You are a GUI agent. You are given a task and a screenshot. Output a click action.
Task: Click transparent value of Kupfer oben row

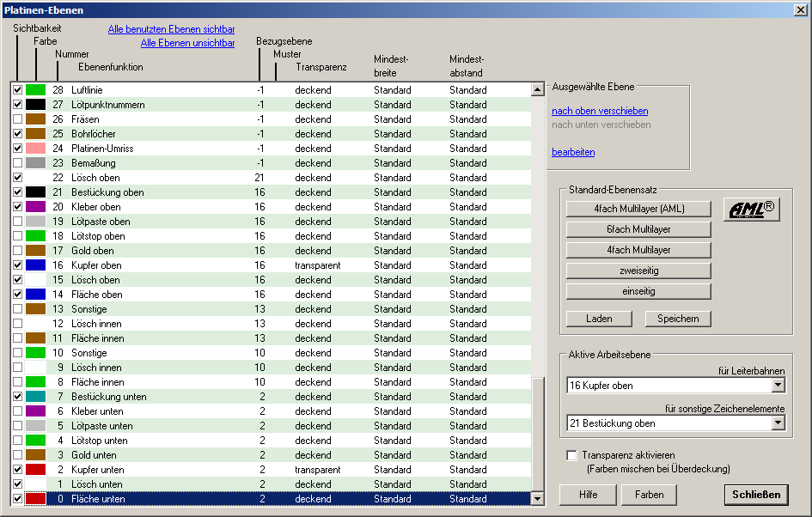[317, 265]
